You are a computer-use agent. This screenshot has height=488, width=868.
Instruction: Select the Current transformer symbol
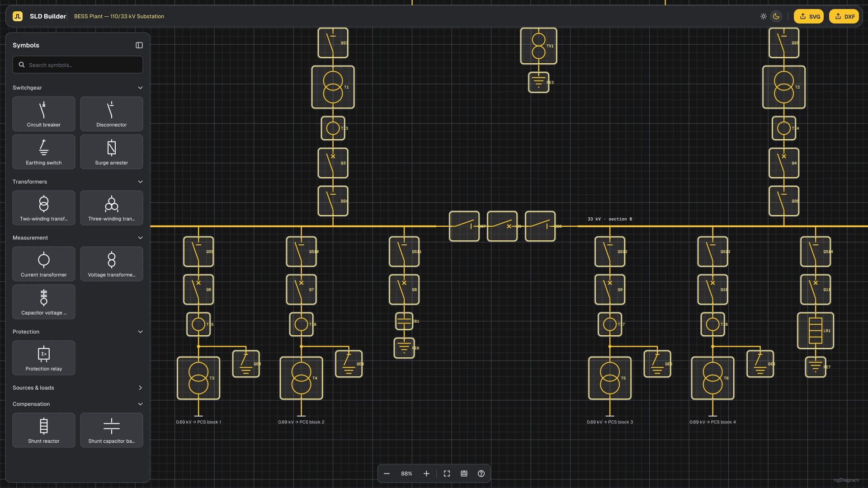coord(44,264)
